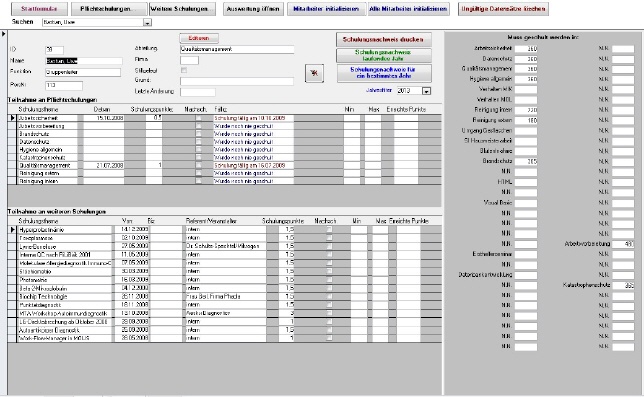Click Datenschutz interval field in right panel
Image resolution: width=644 pixels, height=397 pixels.
526,59
